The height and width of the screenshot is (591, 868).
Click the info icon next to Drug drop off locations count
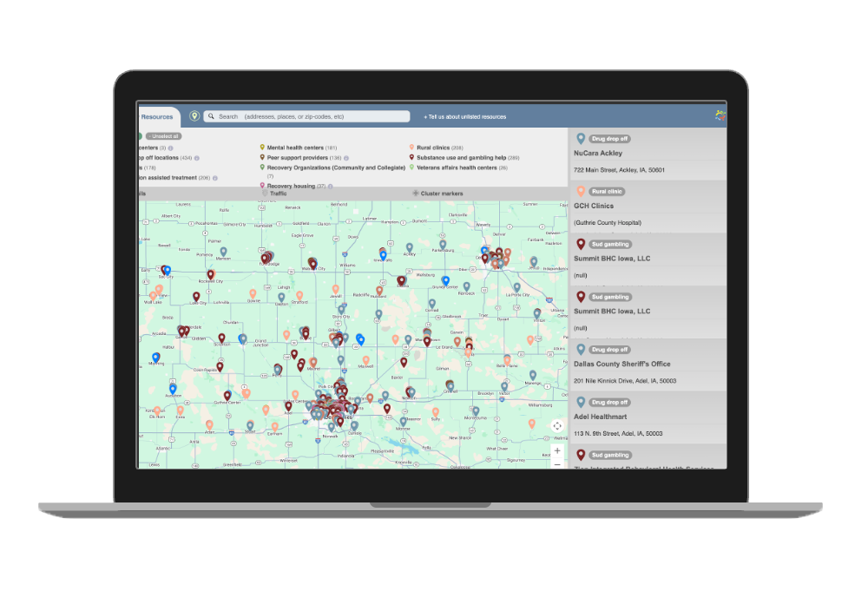pyautogui.click(x=197, y=157)
